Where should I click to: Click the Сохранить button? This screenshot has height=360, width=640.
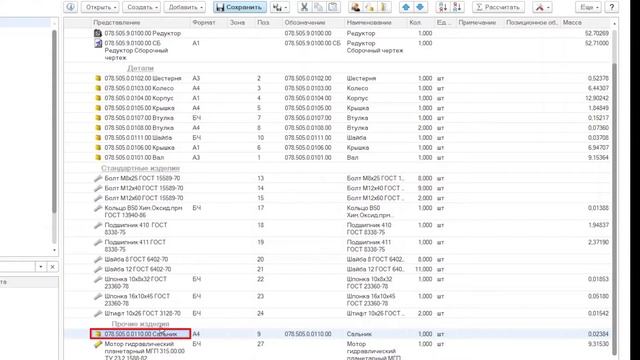pos(240,7)
